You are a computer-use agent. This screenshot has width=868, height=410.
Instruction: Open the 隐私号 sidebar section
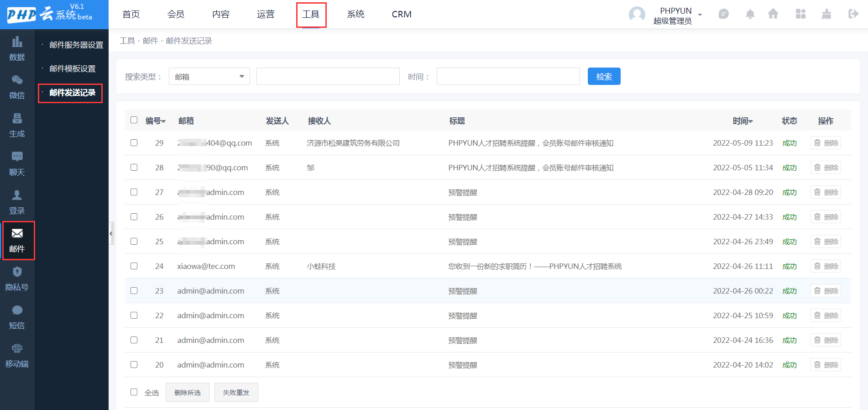(x=17, y=279)
